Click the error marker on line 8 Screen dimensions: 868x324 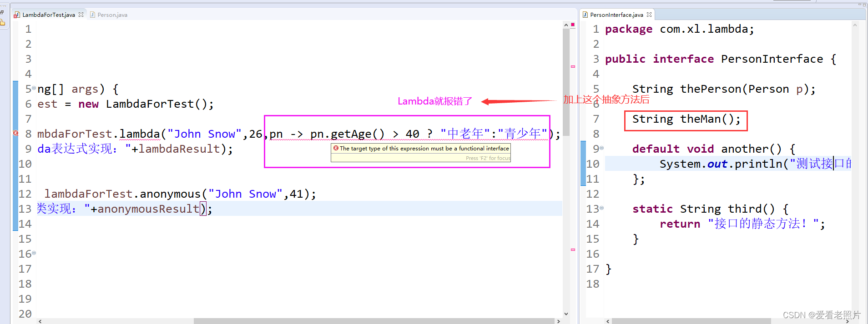[x=15, y=133]
